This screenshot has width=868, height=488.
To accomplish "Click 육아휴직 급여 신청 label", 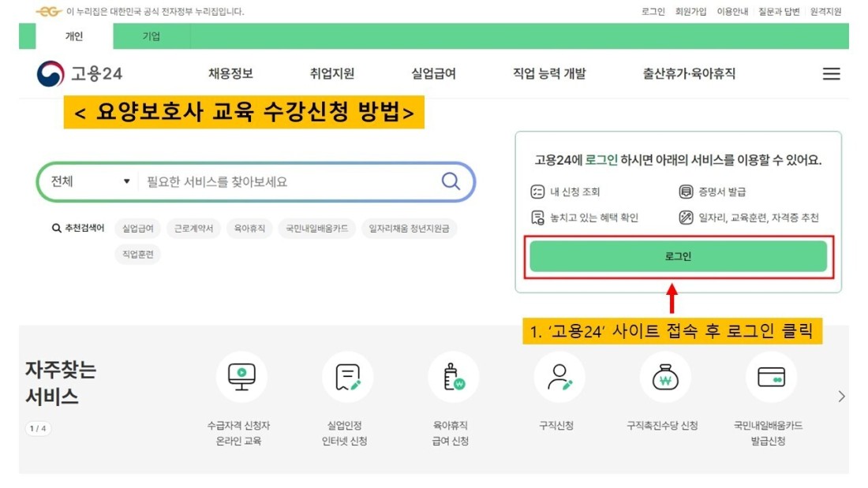I will coord(451,434).
